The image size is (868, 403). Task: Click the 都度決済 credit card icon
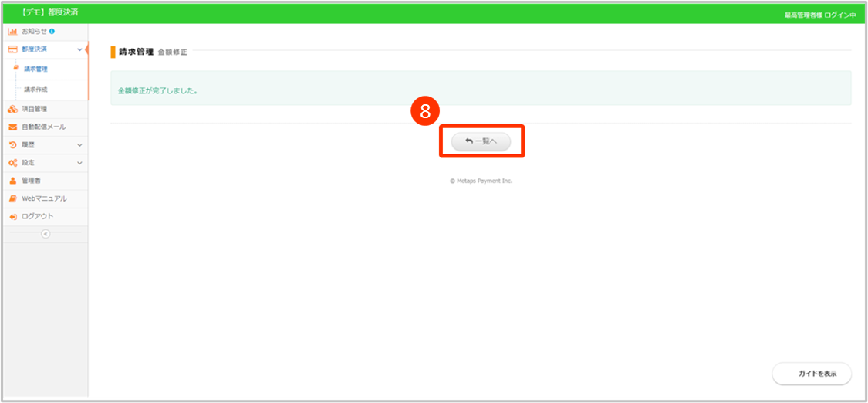12,49
